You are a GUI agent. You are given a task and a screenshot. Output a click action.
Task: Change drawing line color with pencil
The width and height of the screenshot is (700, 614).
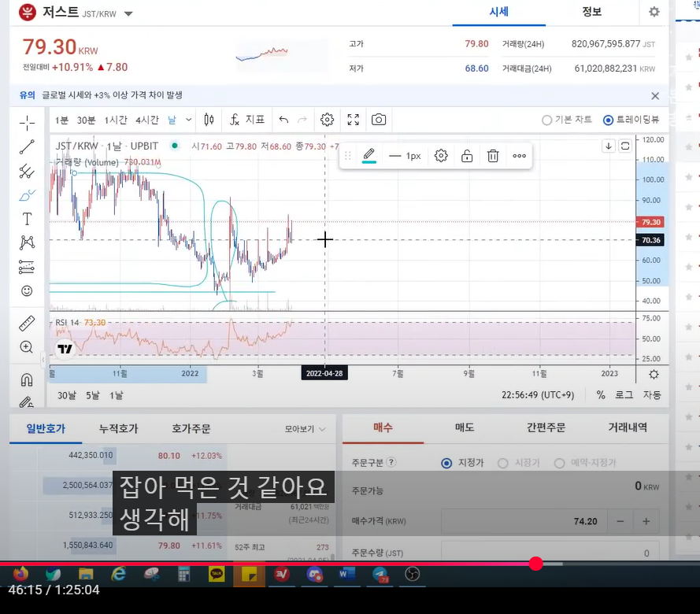tap(369, 156)
